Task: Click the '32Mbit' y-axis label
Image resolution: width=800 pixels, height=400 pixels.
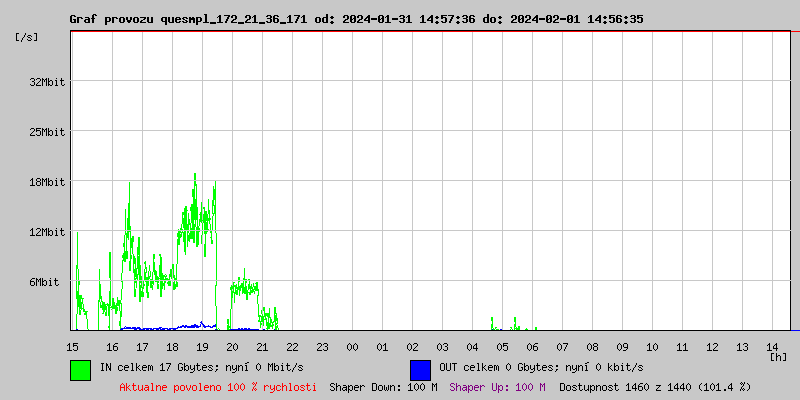Action: (x=47, y=82)
